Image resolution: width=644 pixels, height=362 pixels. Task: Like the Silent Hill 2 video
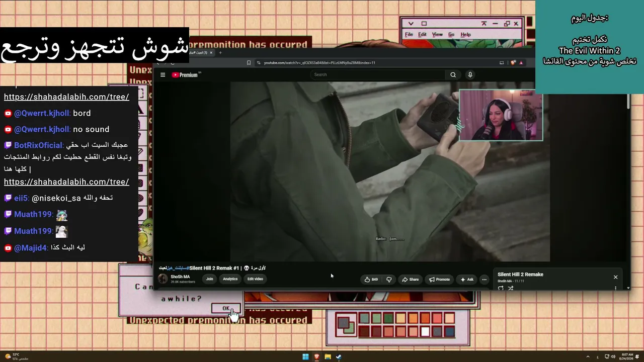point(371,280)
